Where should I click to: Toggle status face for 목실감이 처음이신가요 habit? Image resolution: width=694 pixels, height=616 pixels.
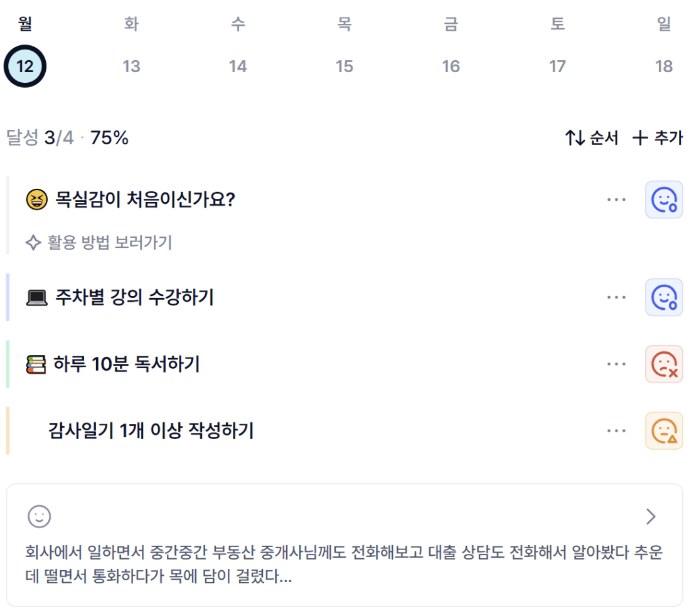[664, 200]
